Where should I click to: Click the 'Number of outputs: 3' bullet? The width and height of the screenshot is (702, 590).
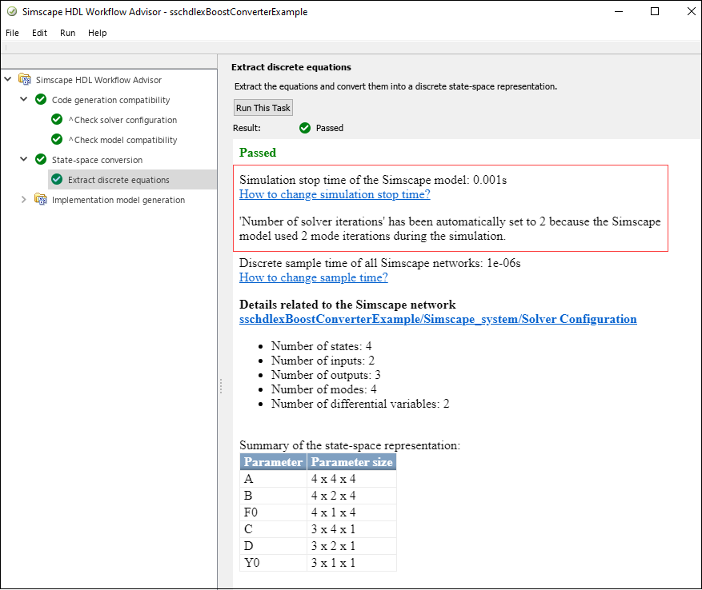(325, 375)
